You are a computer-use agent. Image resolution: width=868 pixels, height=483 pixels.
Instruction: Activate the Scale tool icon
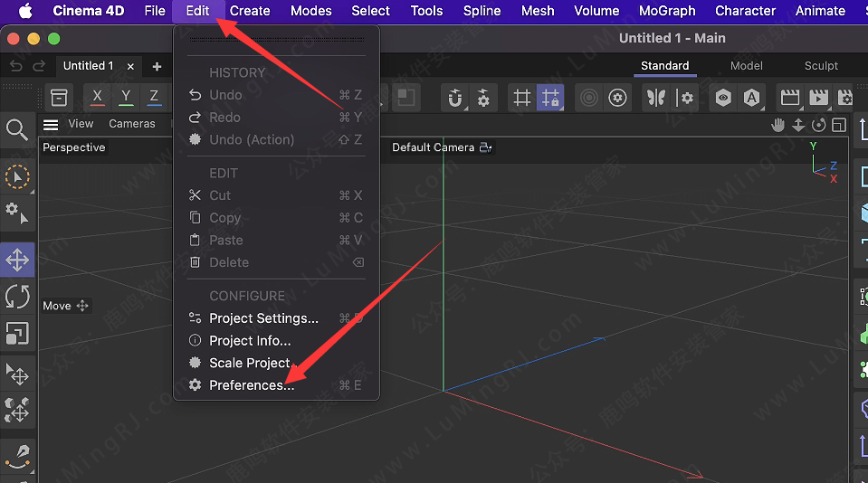(17, 334)
